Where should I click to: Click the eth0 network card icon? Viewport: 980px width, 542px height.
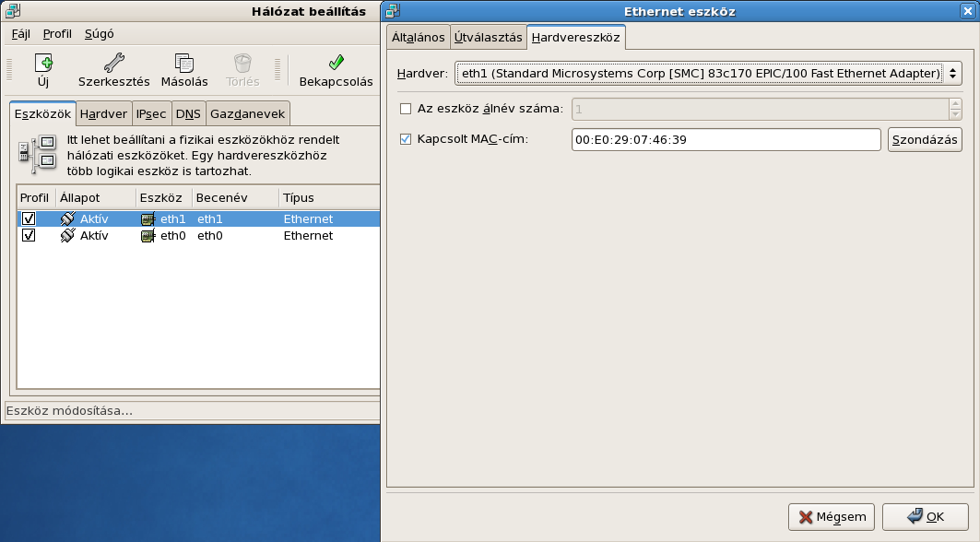tap(148, 236)
